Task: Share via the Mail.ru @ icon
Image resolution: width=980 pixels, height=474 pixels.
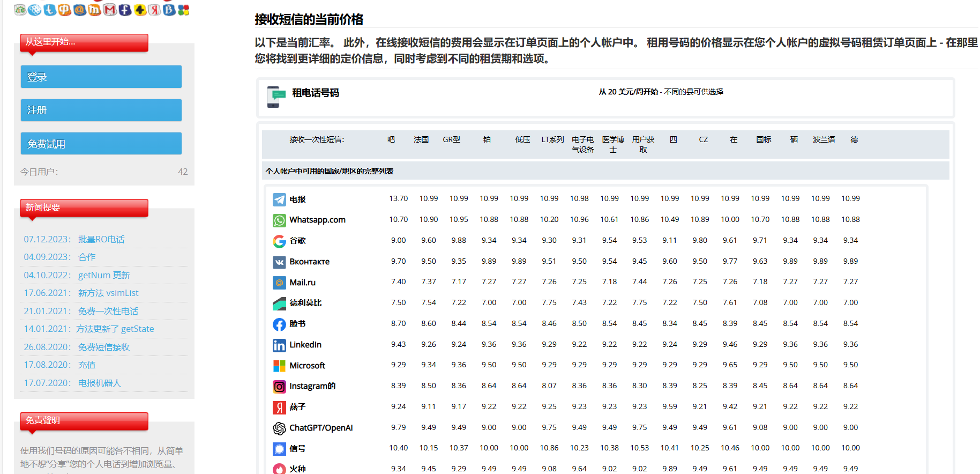Action: point(80,10)
